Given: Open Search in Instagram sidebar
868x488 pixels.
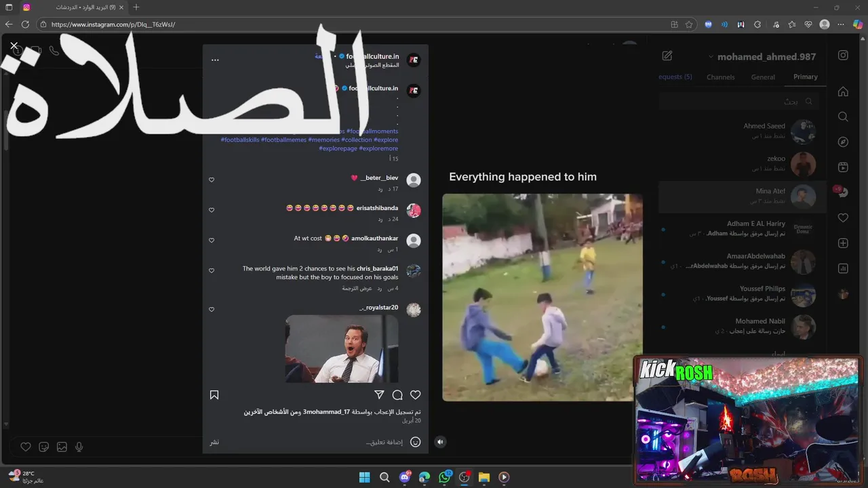Looking at the screenshot, I should [843, 117].
